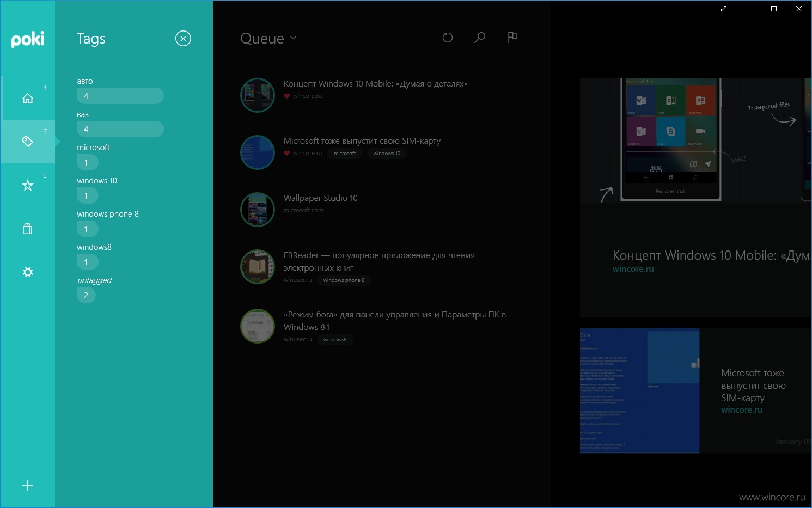Click the search magnifier icon
812x508 pixels.
(480, 38)
